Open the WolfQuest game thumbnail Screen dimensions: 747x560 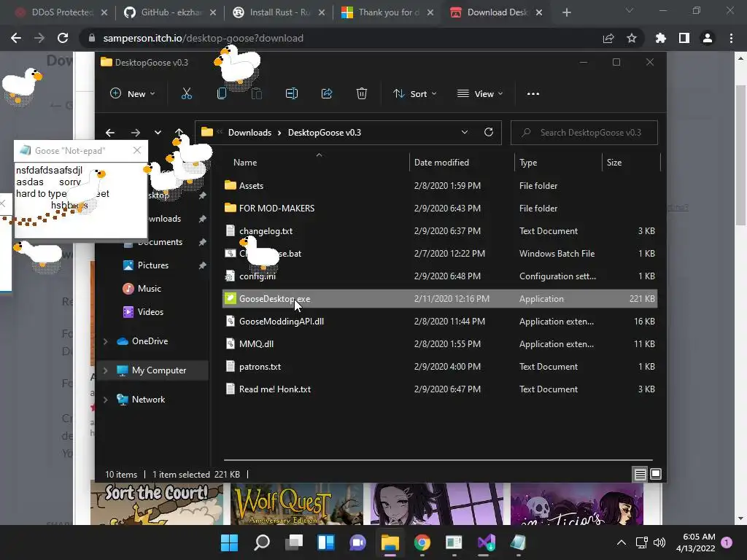pos(297,504)
